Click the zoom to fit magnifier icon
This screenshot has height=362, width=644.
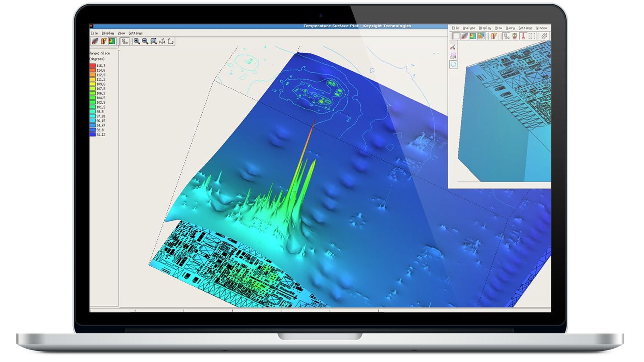[x=154, y=41]
